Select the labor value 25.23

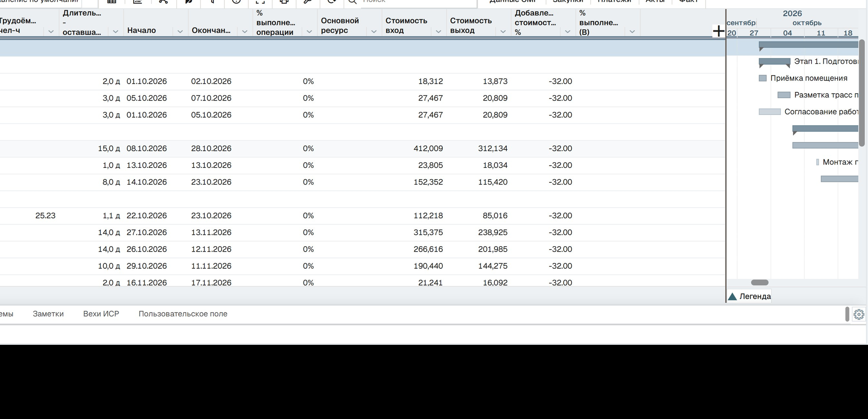pos(45,216)
